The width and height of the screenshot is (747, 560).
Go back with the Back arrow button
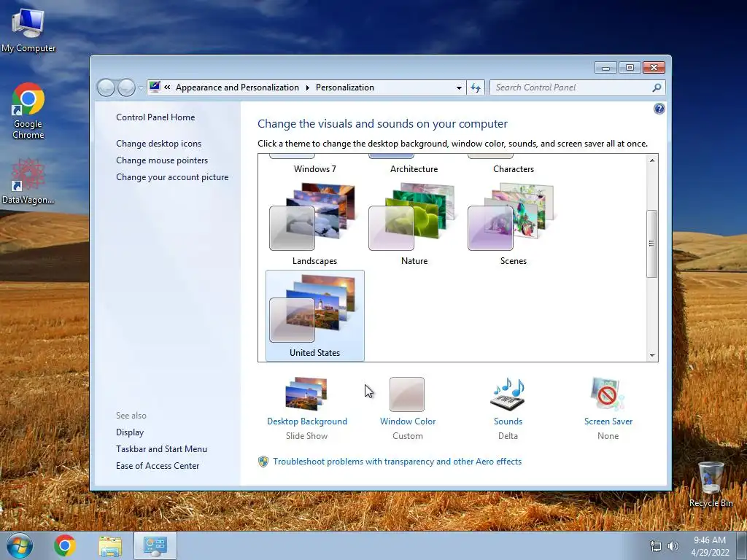(x=106, y=87)
